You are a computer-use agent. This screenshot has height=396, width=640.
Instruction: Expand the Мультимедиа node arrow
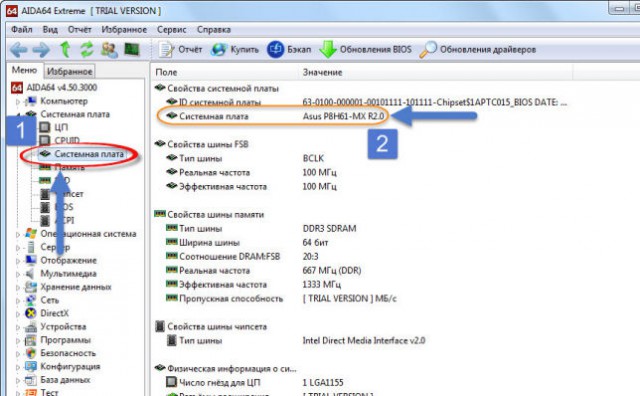(x=18, y=274)
